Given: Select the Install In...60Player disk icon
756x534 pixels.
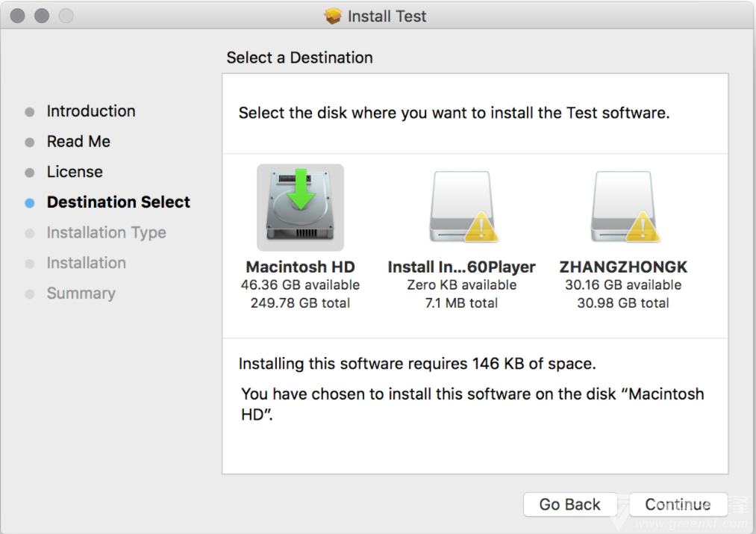Looking at the screenshot, I should tap(463, 206).
